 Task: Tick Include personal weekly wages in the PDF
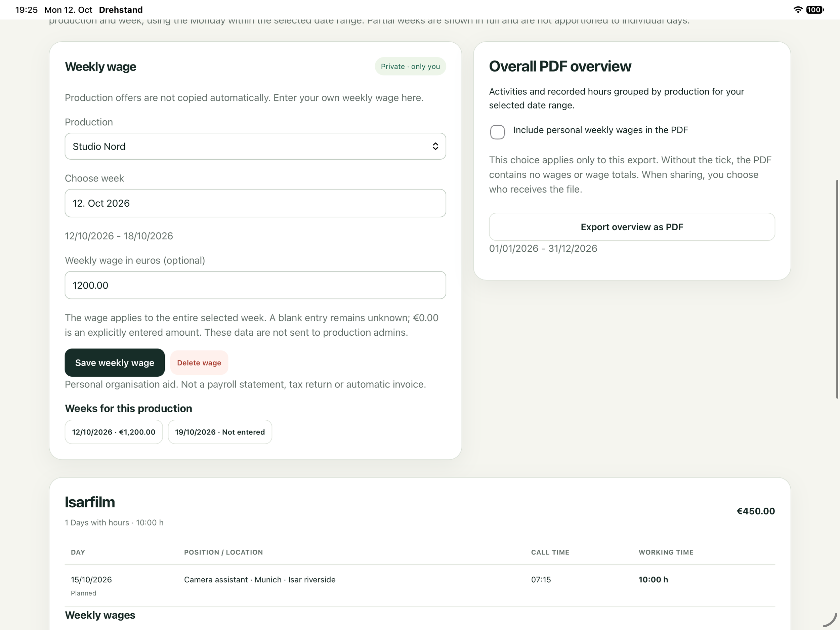pos(497,132)
